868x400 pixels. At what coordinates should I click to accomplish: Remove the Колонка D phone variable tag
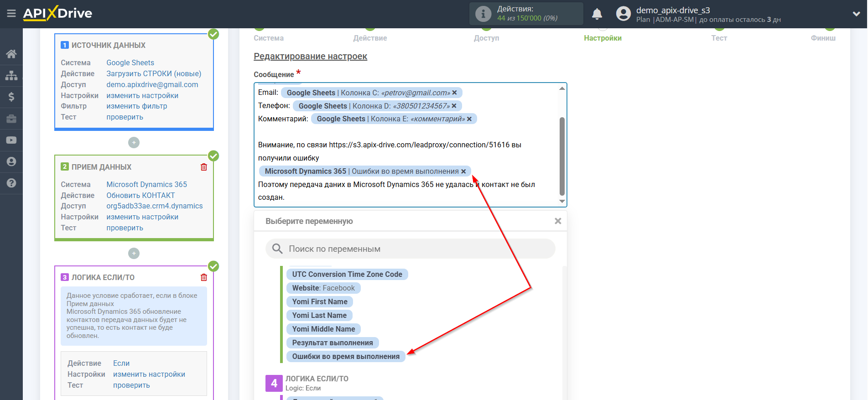(x=454, y=106)
